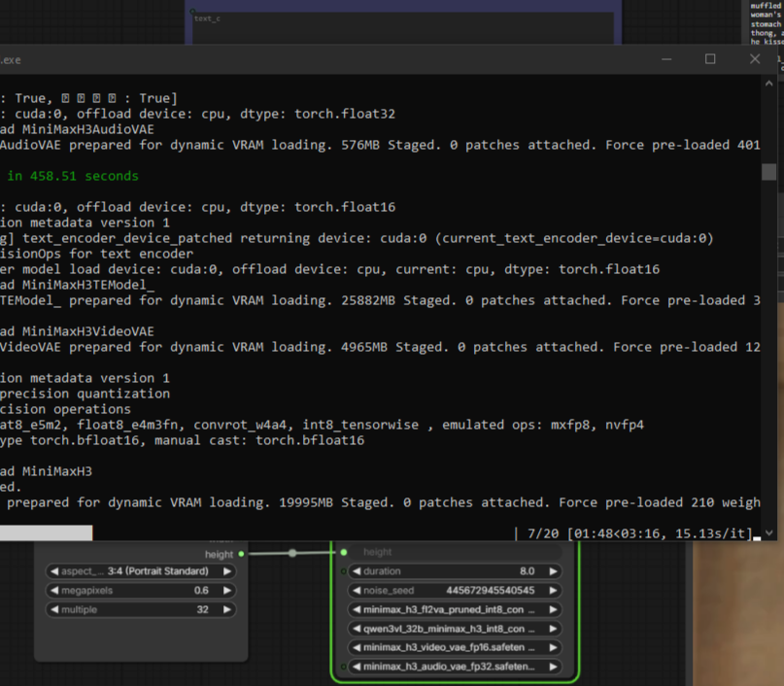Click the duration input socket dot
784x686 pixels.
pos(344,571)
